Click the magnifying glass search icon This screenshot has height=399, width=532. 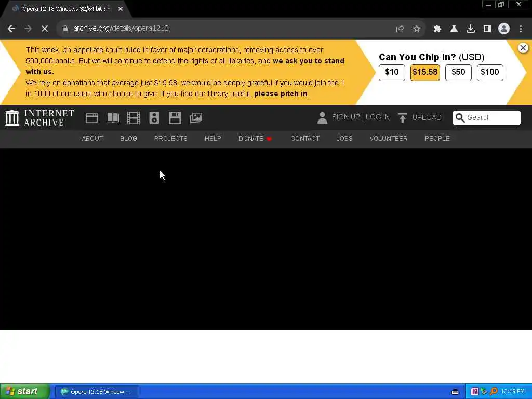pos(460,118)
